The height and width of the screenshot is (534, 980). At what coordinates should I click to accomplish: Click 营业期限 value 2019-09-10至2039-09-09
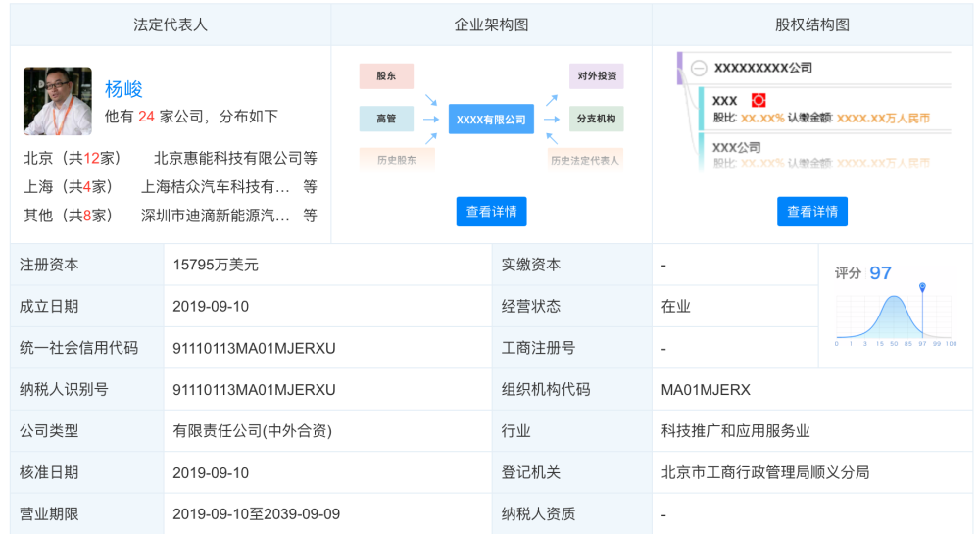click(x=256, y=514)
